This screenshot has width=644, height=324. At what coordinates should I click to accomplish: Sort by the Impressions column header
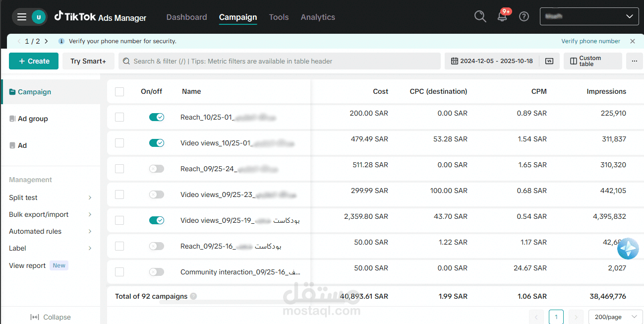point(606,91)
